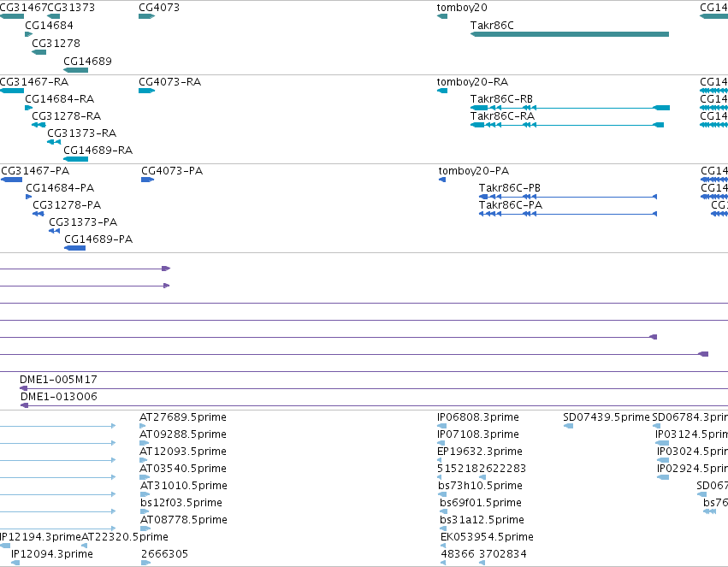Click the Takr86C gene bar
Screen dimensions: 728x567
coord(569,34)
